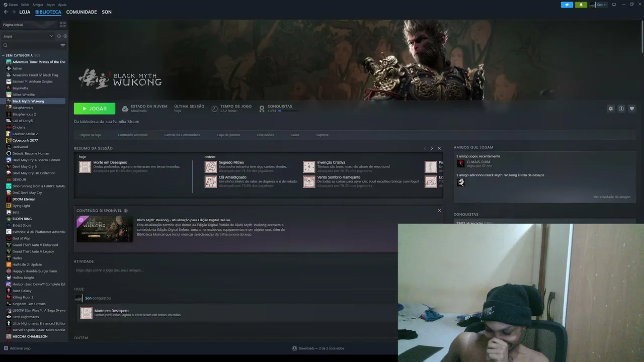Open game settings gear icon
Viewport: 644px width, 362px height.
(x=611, y=109)
